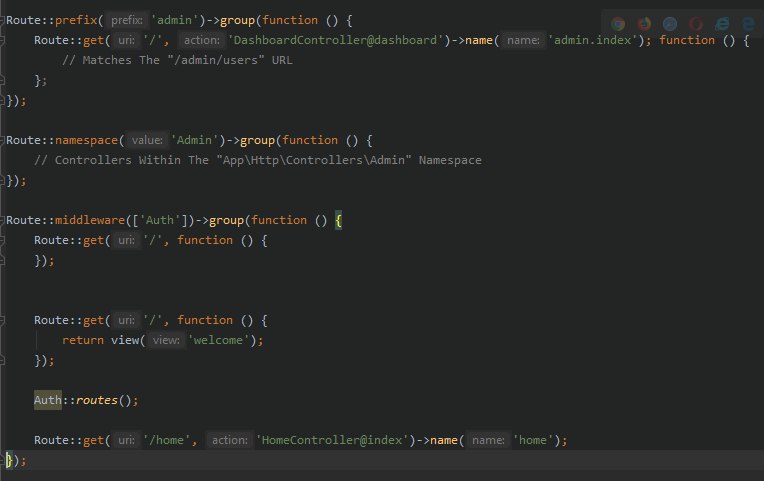Collapse the Route::namespace group fold marker
This screenshot has height=481, width=764.
point(2,140)
